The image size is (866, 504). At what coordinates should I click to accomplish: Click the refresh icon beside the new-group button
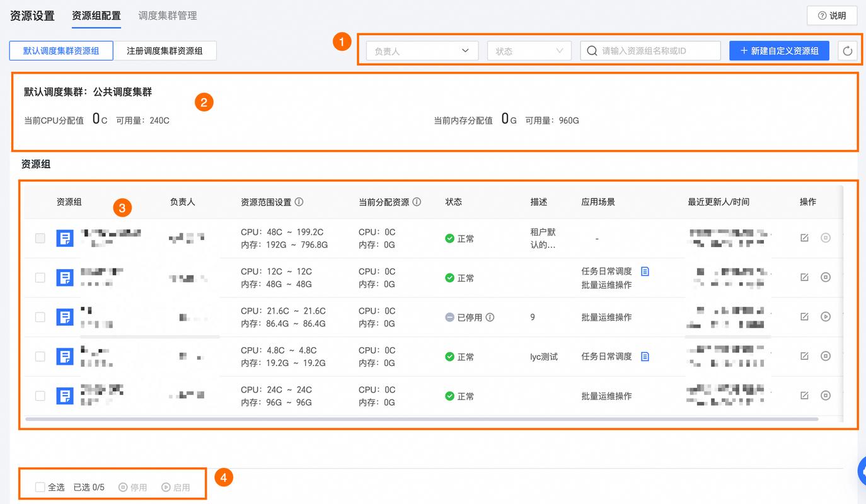click(847, 51)
